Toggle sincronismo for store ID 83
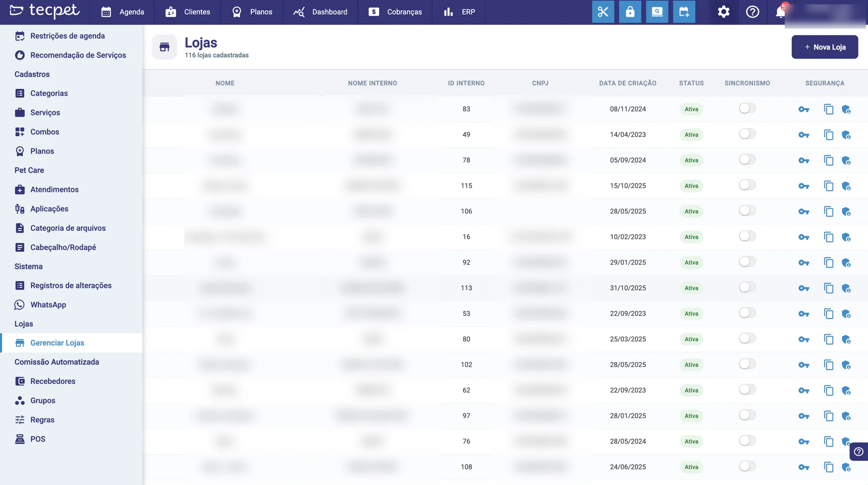The width and height of the screenshot is (868, 485). pyautogui.click(x=747, y=108)
